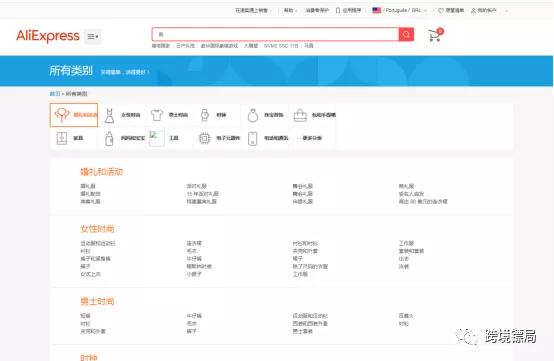This screenshot has height=361, width=554.
Task: Show more categories via the ellipsis entry
Action: (x=310, y=138)
